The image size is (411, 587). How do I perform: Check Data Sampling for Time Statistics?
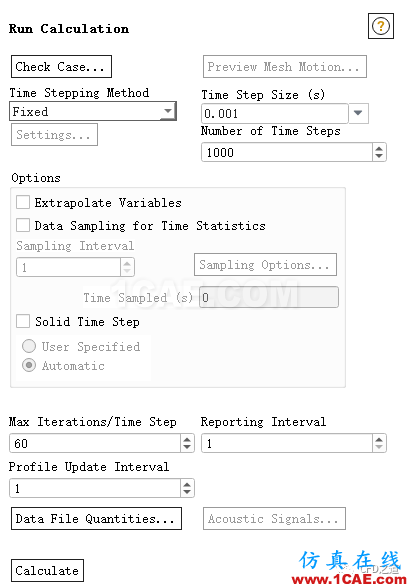coord(23,225)
